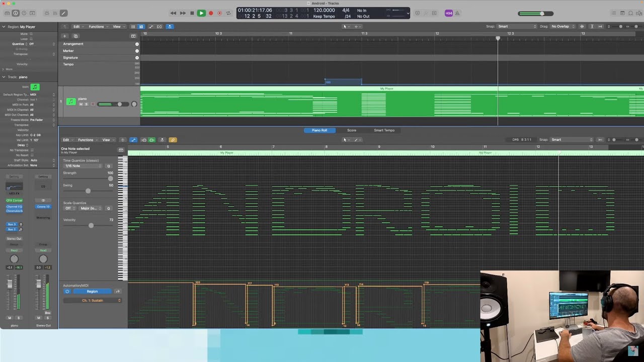Open Tracks area Functions menu
This screenshot has height=362, width=644.
point(97,27)
